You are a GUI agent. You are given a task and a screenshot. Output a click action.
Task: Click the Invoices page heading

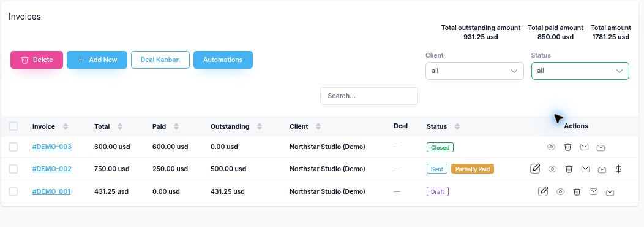pos(24,17)
